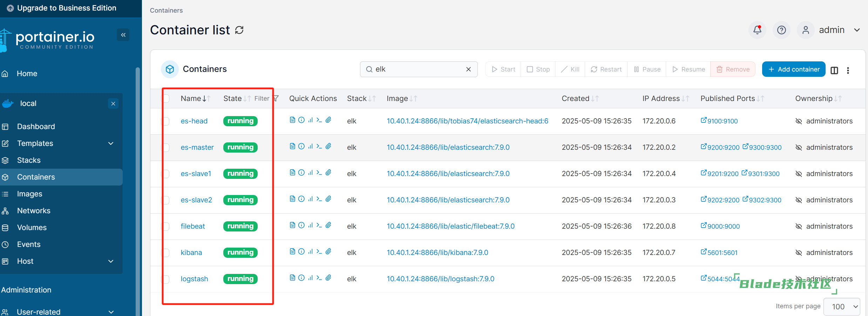Screen dimensions: 868x316
Task: Close the local environment
Action: (113, 103)
